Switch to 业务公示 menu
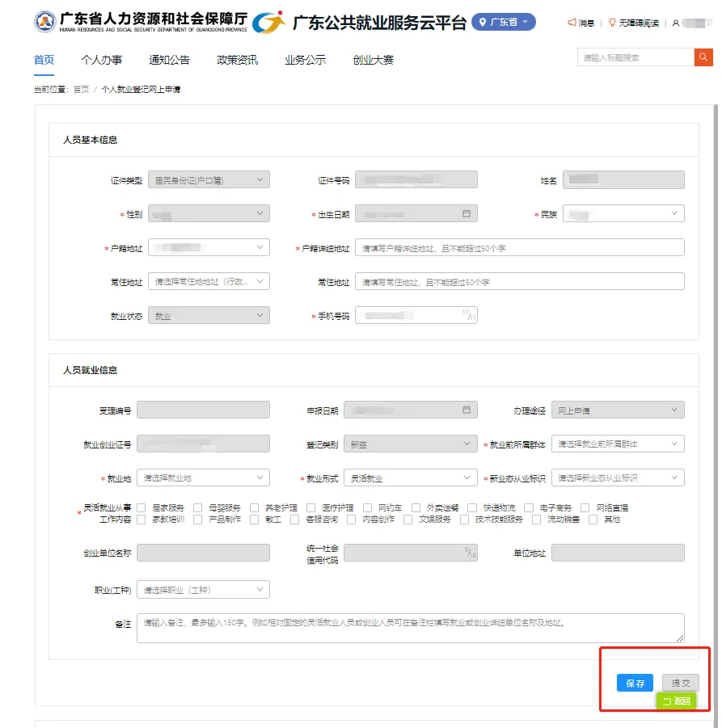722x728 pixels. pos(306,60)
